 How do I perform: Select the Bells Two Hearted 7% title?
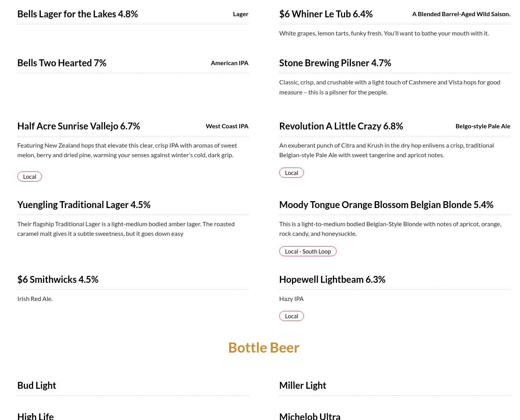pyautogui.click(x=62, y=63)
